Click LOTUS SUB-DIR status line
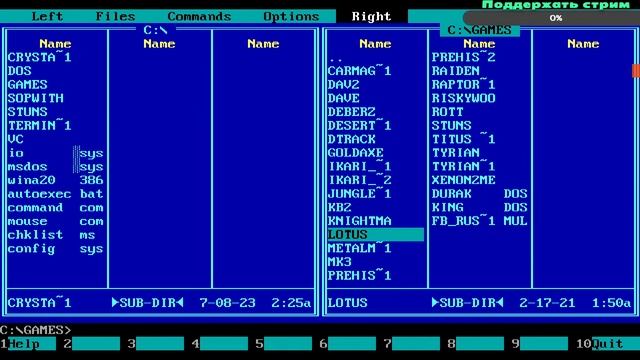Screen dimensions: 640x360 [479, 303]
